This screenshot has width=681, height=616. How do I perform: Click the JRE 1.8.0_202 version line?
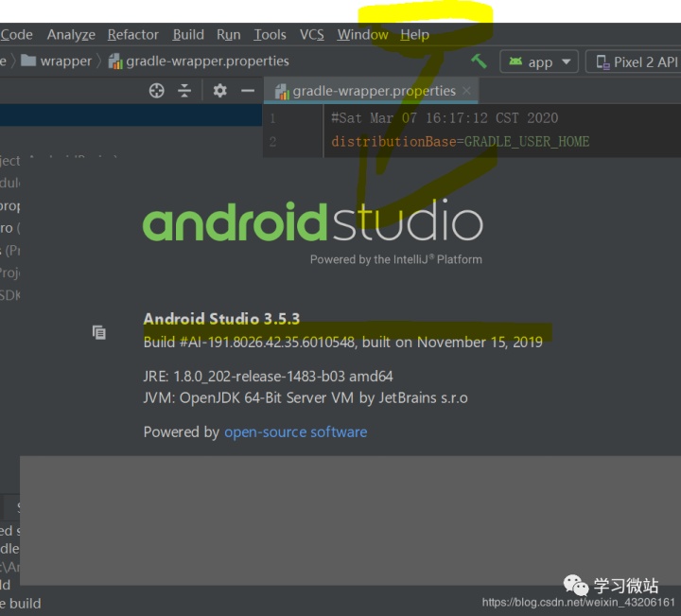click(x=268, y=377)
